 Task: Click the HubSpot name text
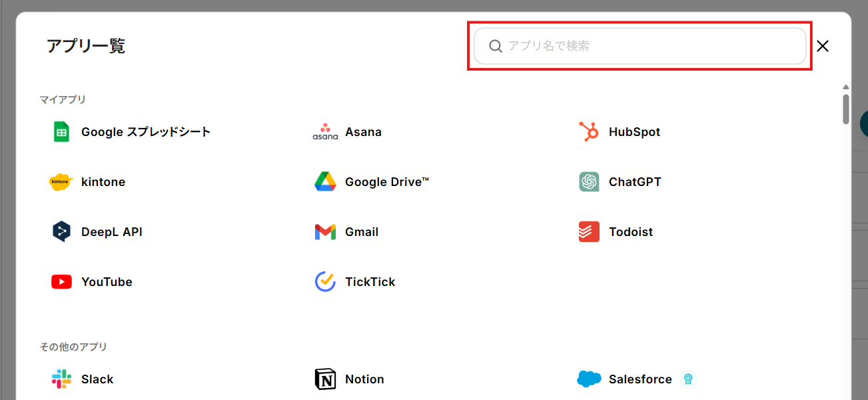point(634,132)
